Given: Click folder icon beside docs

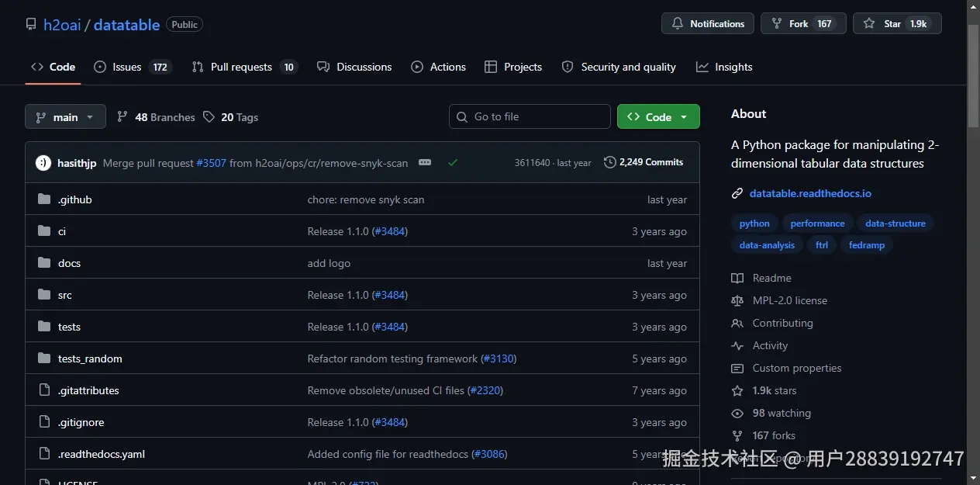Looking at the screenshot, I should [x=44, y=263].
